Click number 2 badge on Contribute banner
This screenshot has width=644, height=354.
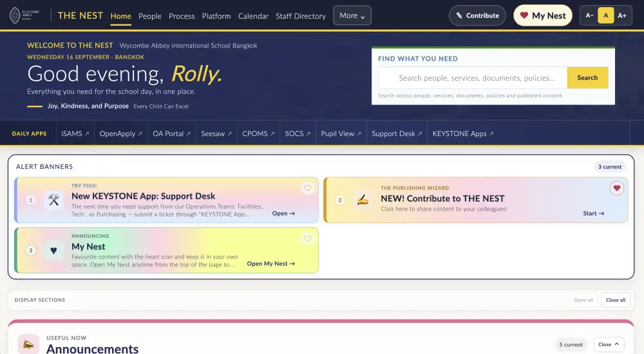(339, 200)
